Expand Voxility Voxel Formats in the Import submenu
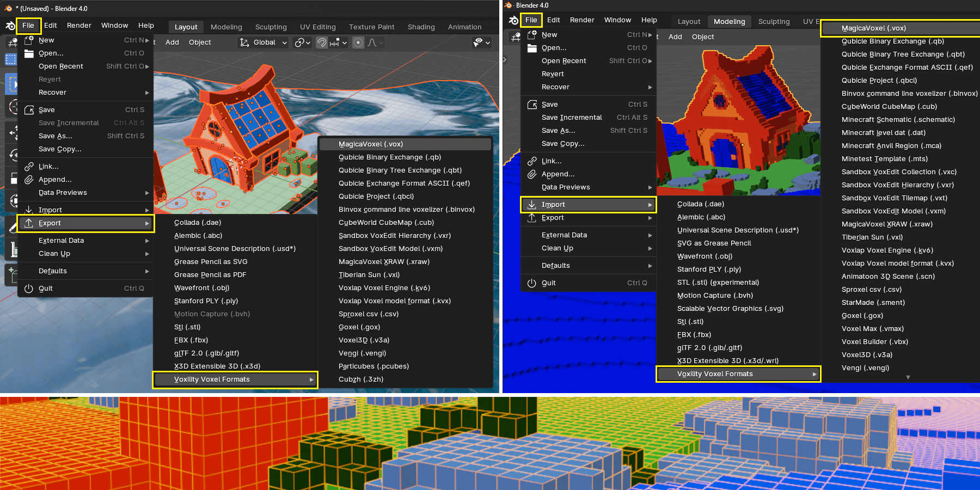The width and height of the screenshot is (980, 490). (738, 374)
